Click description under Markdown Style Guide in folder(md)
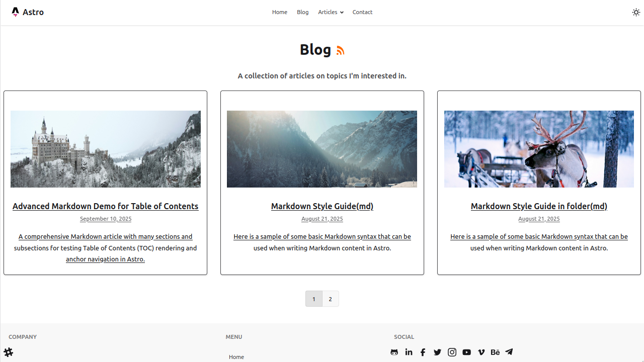 (539, 242)
